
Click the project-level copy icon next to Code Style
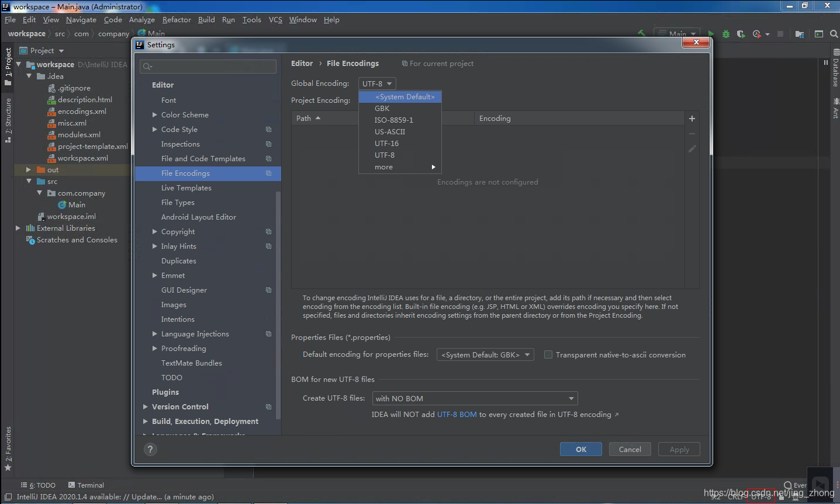pos(268,130)
